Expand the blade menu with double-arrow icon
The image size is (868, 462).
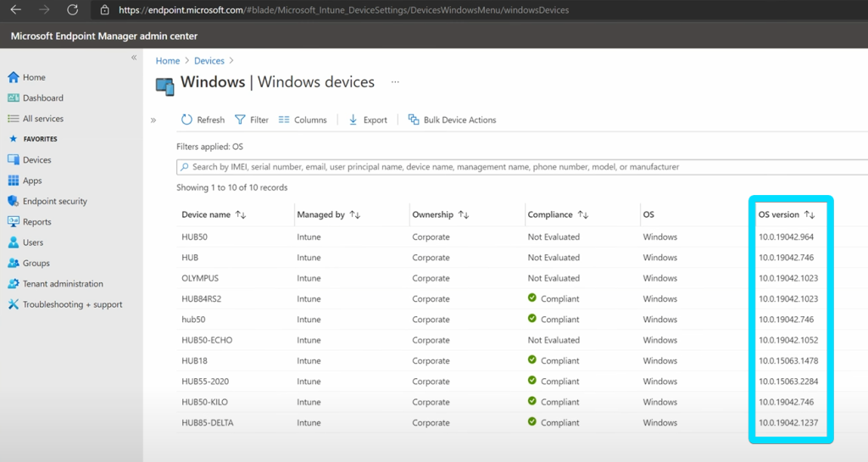pos(153,120)
